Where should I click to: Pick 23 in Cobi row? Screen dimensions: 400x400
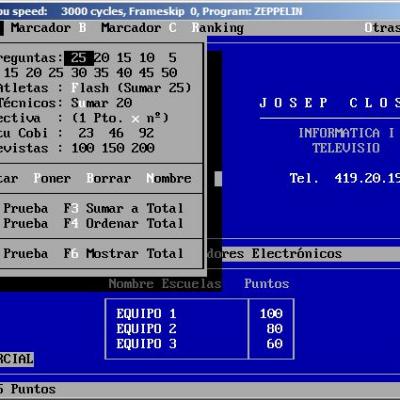(86, 133)
